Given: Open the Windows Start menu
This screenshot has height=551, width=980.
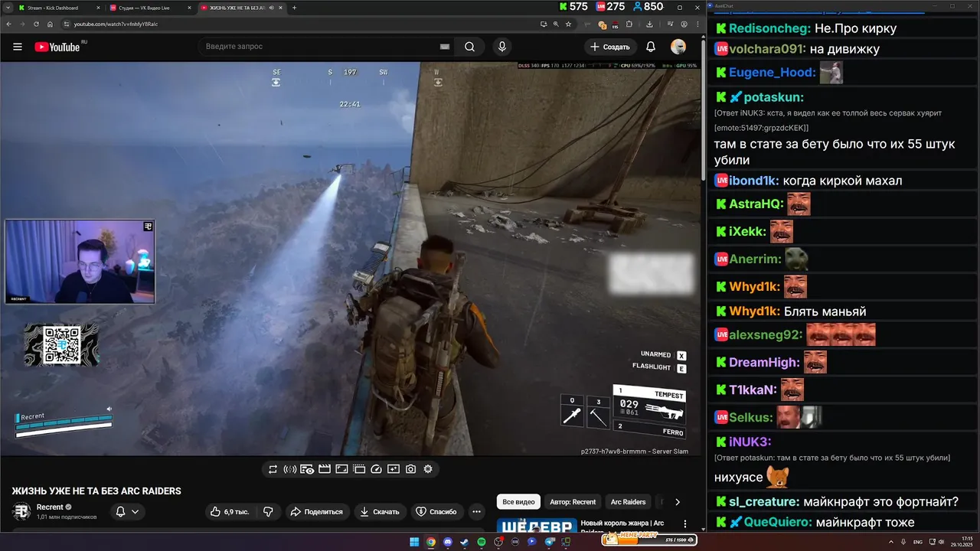Looking at the screenshot, I should click(414, 542).
